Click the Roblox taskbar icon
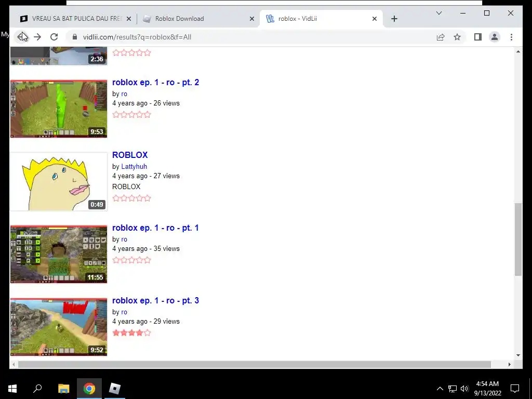This screenshot has width=532, height=399. click(115, 389)
